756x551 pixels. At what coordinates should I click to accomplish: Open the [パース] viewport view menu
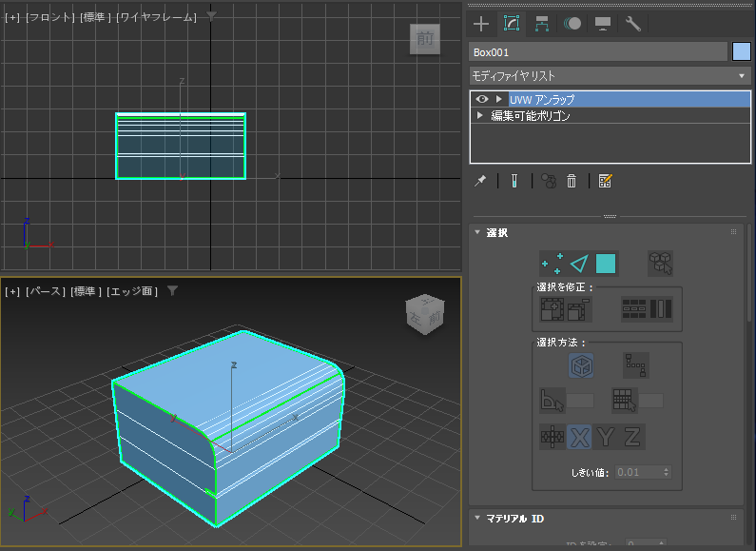tap(46, 291)
